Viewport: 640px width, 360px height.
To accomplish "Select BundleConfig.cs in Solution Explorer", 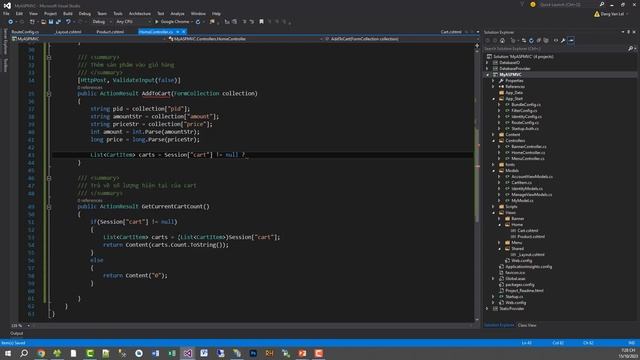I will 525,105.
